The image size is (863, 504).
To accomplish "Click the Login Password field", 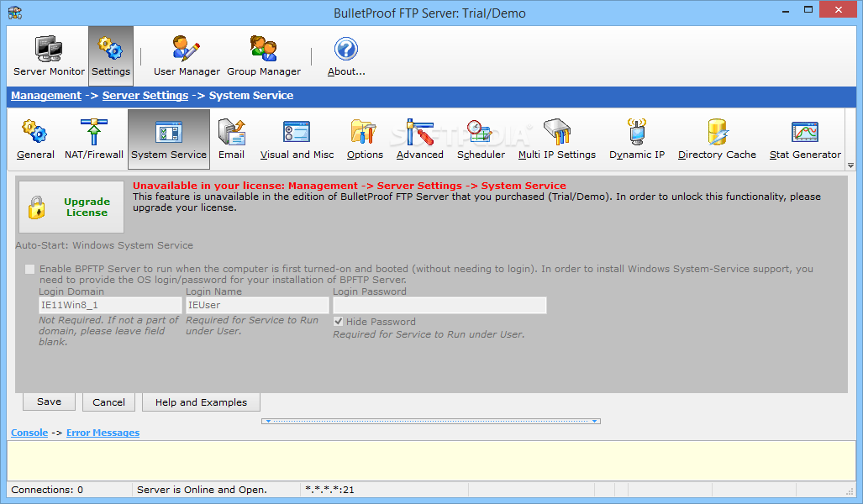I will click(x=439, y=305).
